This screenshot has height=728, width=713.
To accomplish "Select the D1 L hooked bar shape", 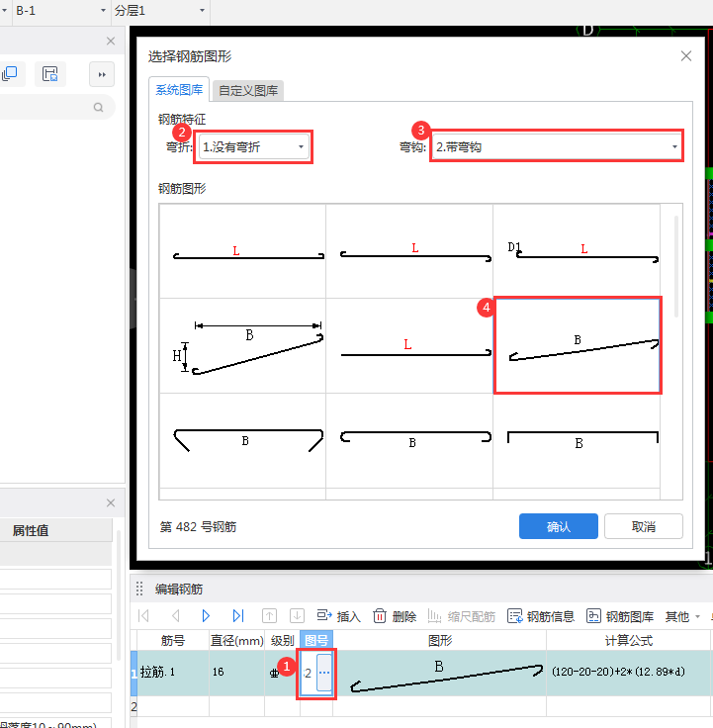I will pos(577,251).
